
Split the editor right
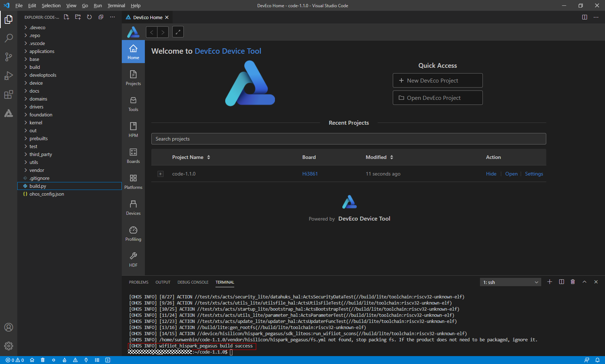pos(584,17)
